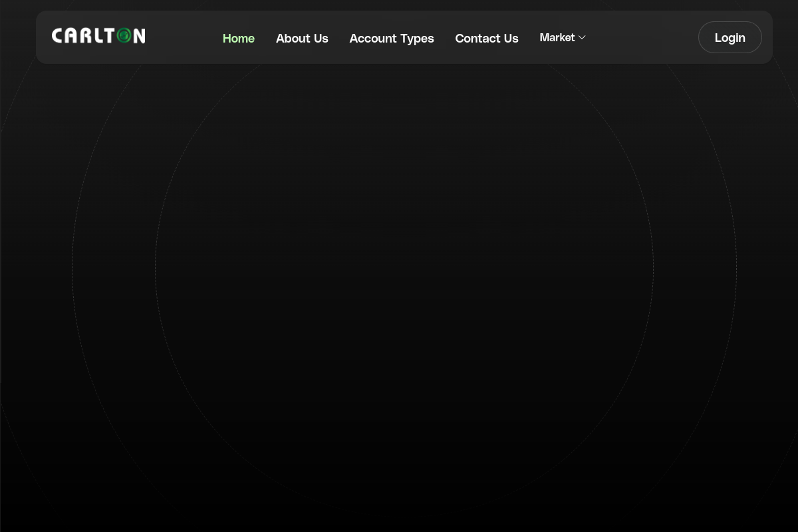Open the Home page link
This screenshot has height=532, width=798.
(x=239, y=39)
